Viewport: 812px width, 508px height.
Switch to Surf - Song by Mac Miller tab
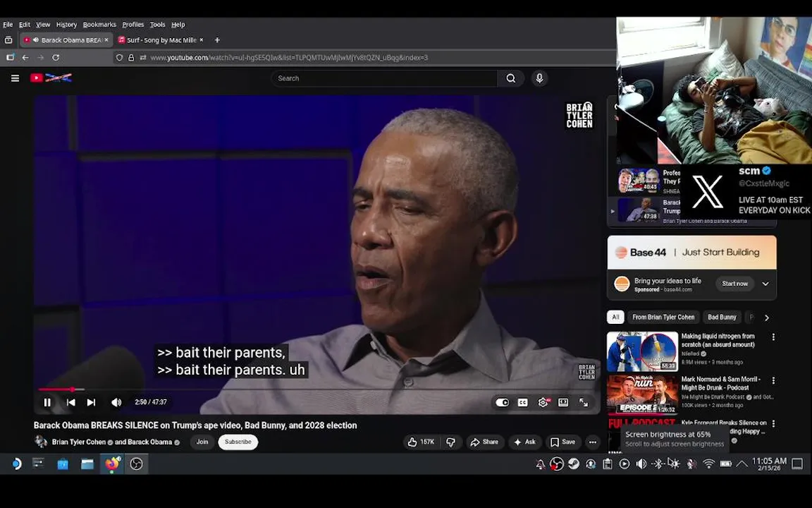click(x=161, y=40)
